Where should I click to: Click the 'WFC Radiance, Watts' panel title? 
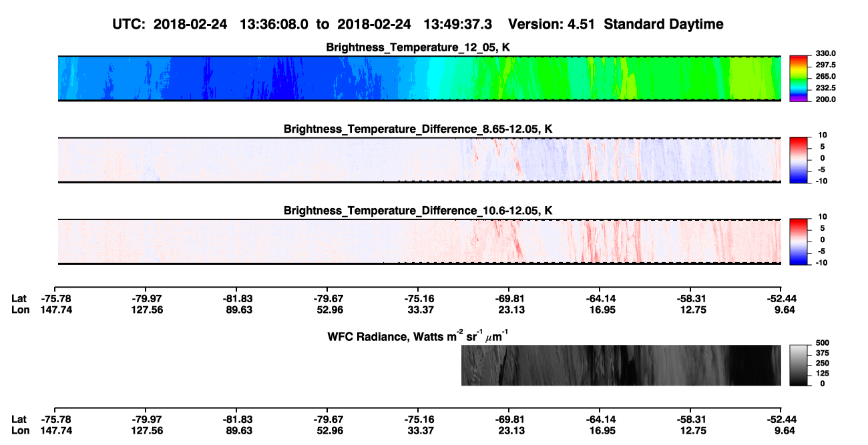(419, 336)
